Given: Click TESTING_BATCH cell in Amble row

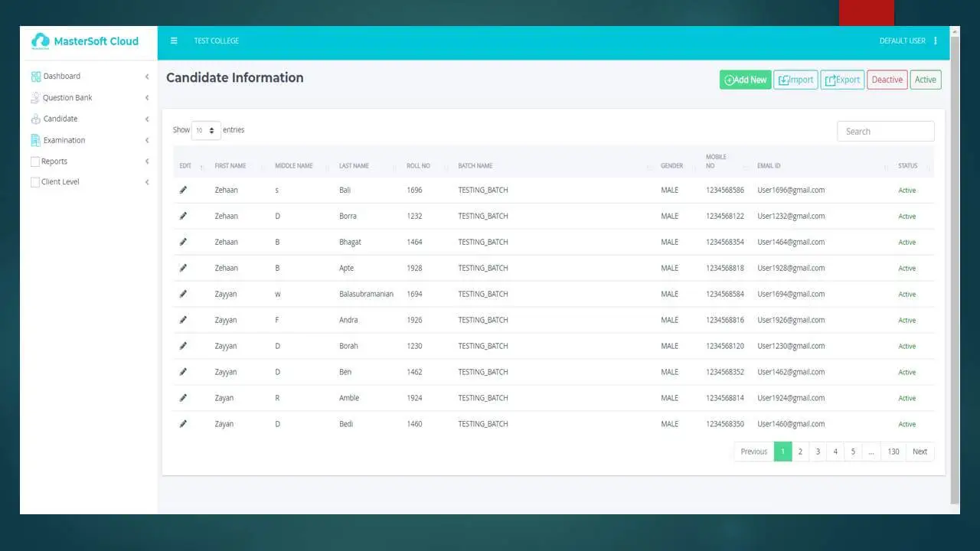Looking at the screenshot, I should 483,398.
